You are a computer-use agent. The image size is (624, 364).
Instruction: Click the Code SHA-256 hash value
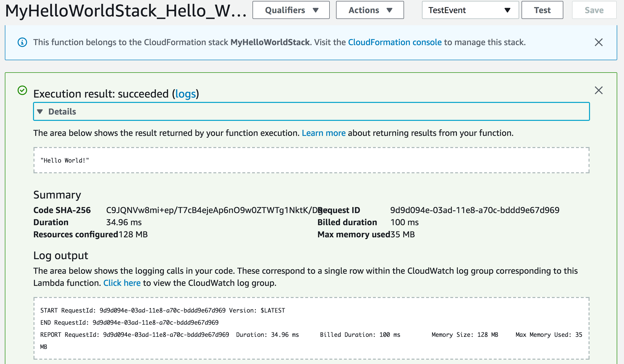[211, 210]
